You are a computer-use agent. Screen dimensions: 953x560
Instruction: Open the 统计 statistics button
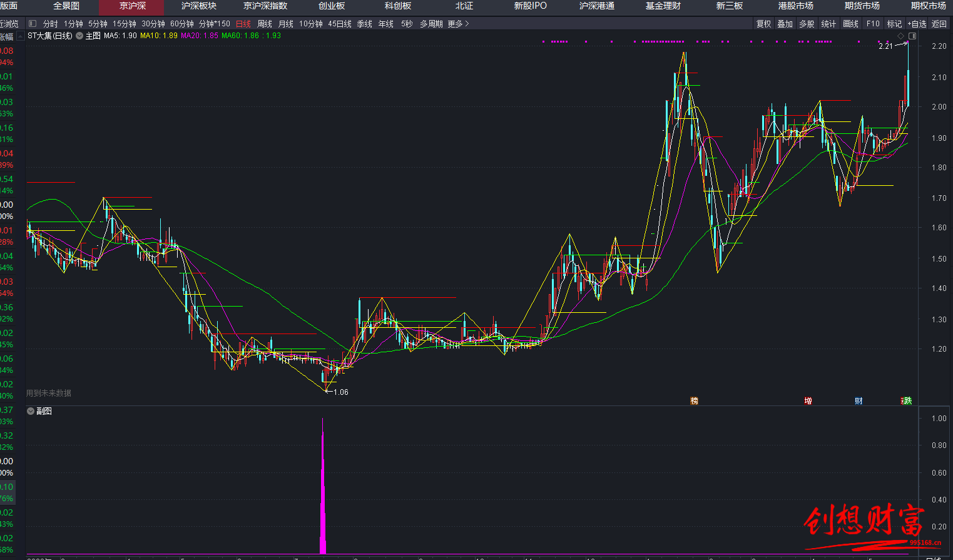828,24
